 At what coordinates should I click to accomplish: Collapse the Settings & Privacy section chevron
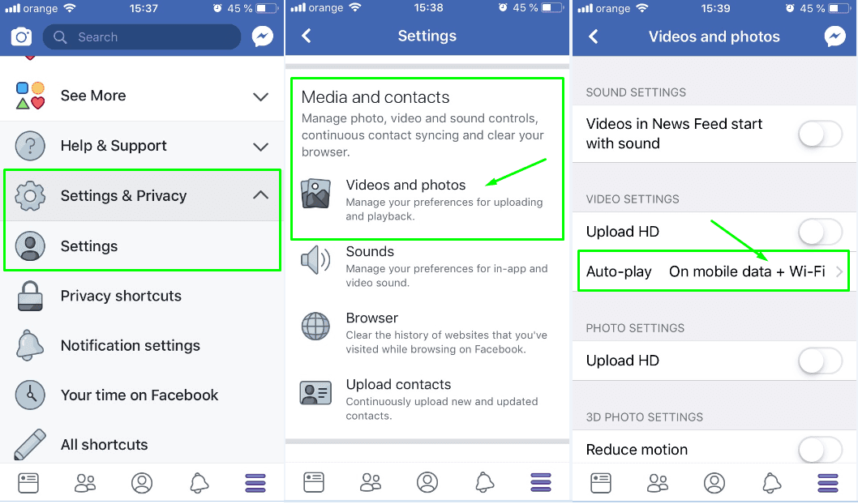pyautogui.click(x=260, y=195)
